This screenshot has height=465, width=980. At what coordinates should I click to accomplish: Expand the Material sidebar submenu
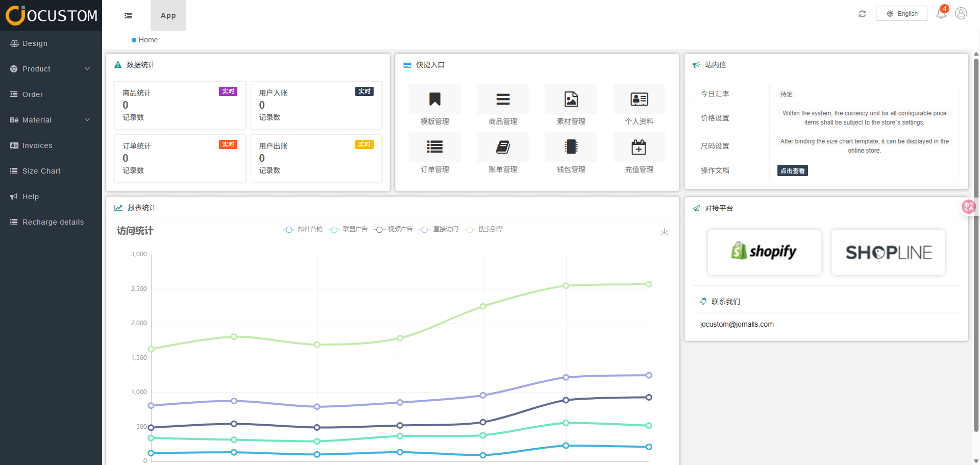(x=51, y=120)
